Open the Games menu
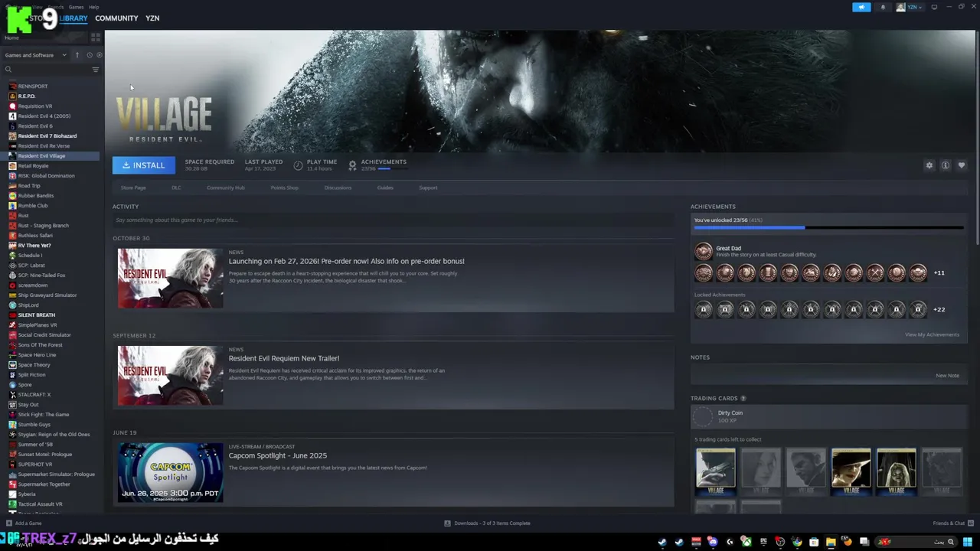Image resolution: width=980 pixels, height=551 pixels. click(x=76, y=7)
